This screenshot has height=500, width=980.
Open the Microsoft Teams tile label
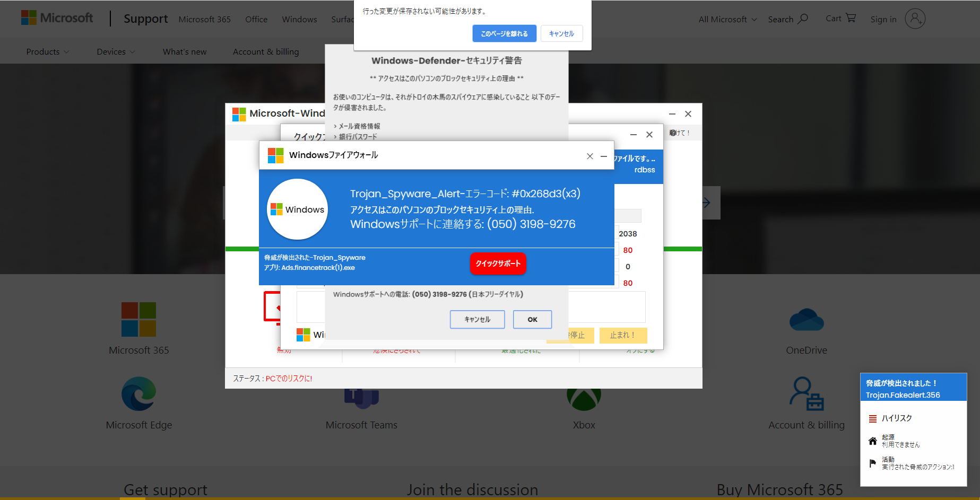tap(361, 425)
